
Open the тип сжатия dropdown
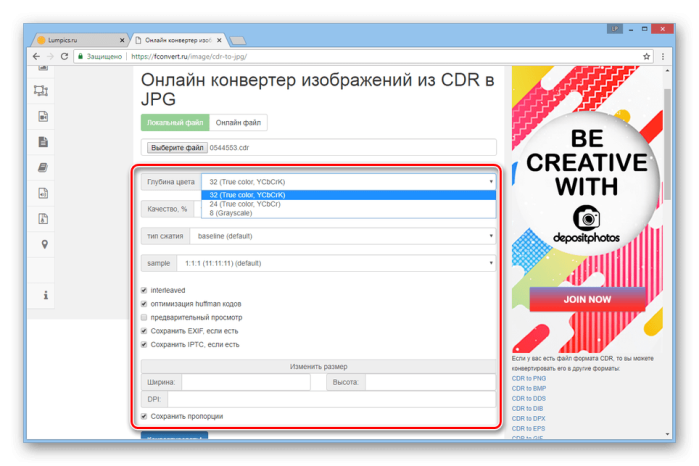[343, 236]
